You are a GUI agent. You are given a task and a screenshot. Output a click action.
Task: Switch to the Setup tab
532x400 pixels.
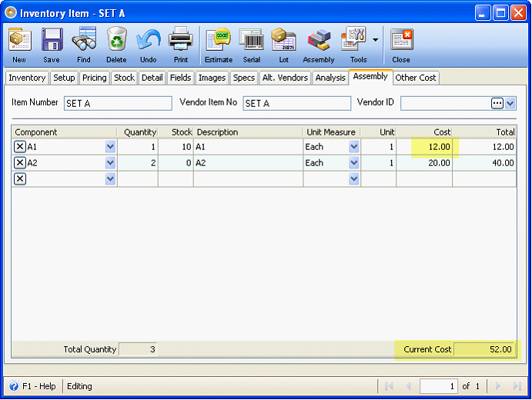(64, 78)
